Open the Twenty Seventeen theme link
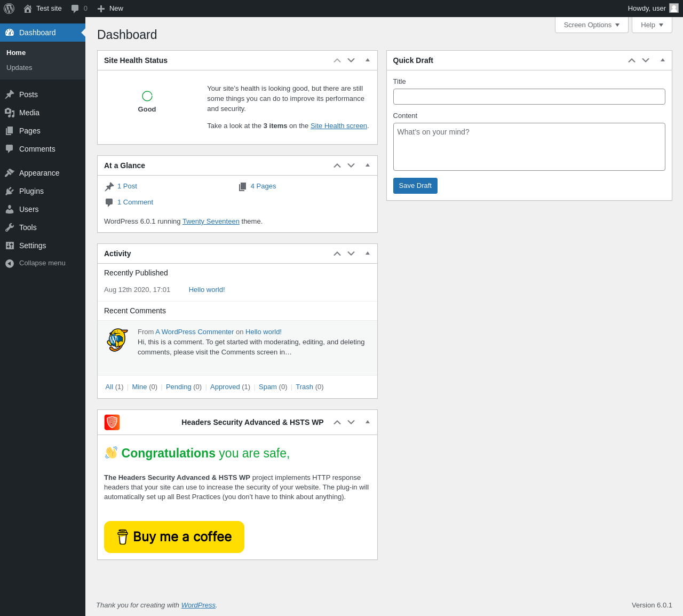This screenshot has width=683, height=616. [211, 222]
